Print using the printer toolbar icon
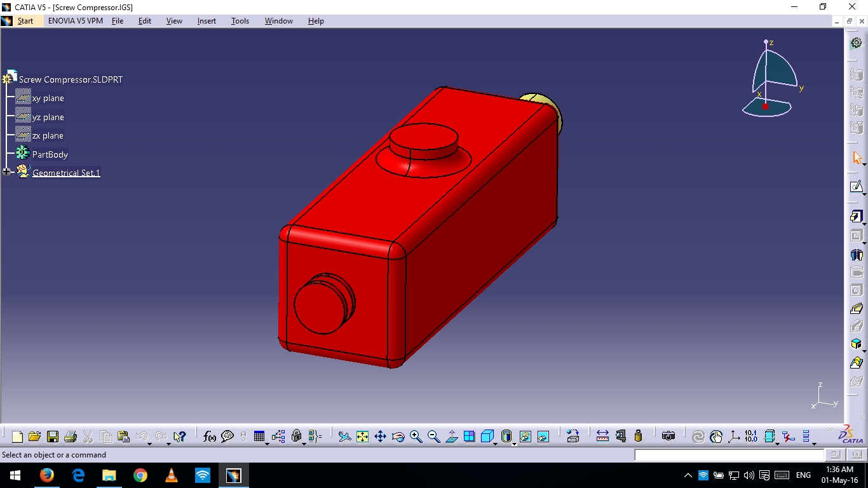 (71, 437)
